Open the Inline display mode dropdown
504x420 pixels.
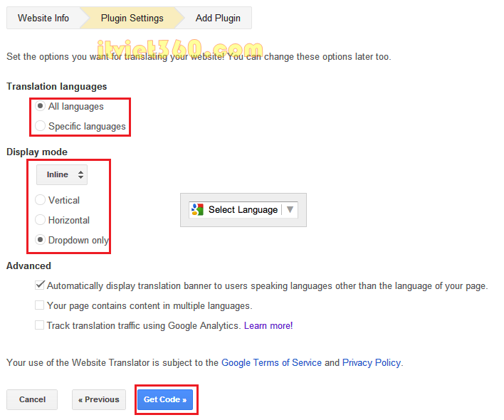coord(62,175)
